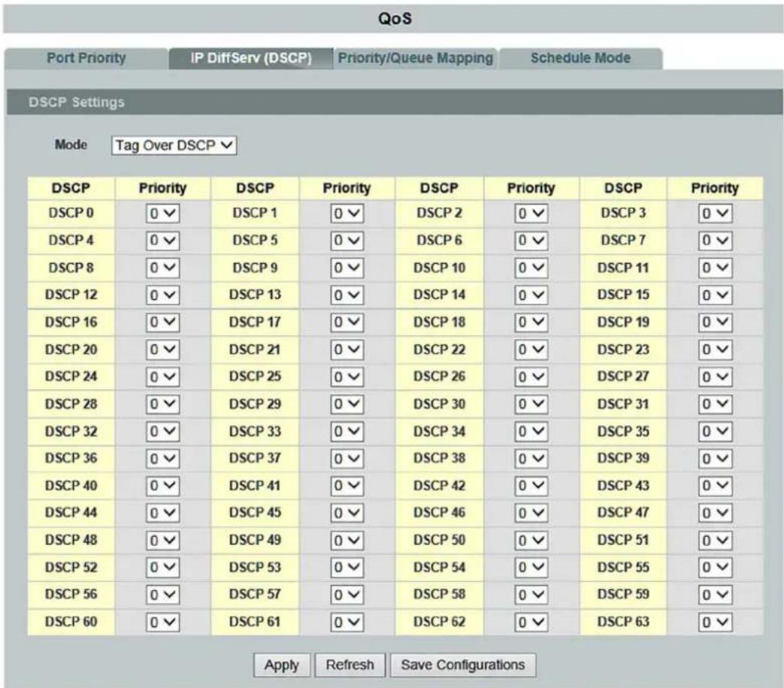Open priority dropdown for DSCP 0
The width and height of the screenshot is (784, 688).
[162, 214]
